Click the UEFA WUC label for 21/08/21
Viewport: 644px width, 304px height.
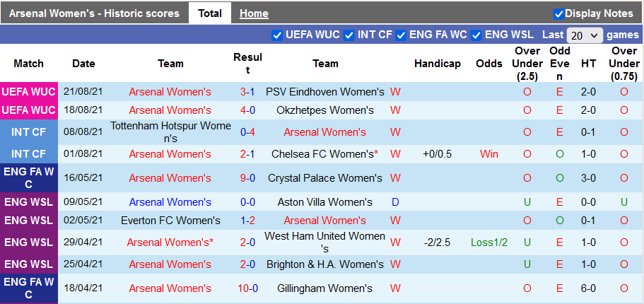tap(29, 92)
